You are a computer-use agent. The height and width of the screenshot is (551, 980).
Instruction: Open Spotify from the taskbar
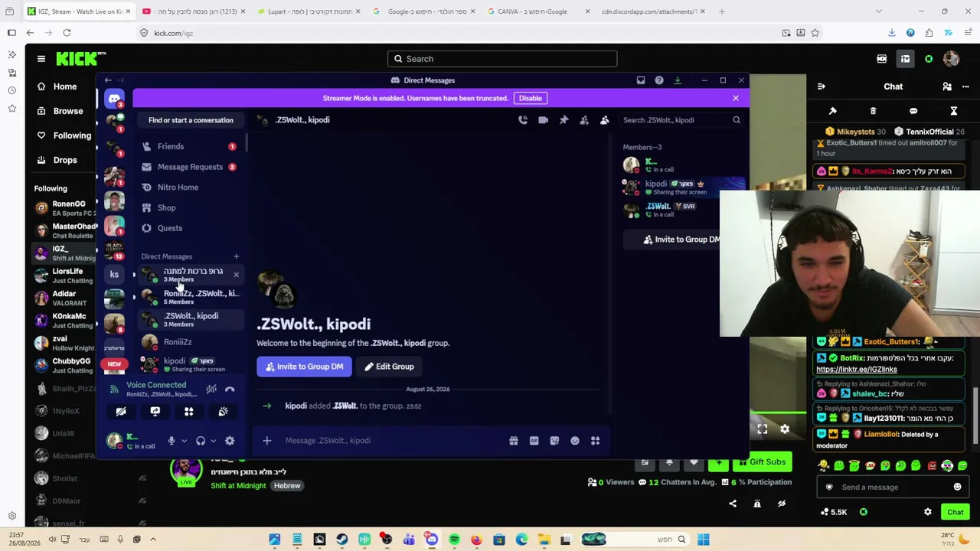coord(454,540)
